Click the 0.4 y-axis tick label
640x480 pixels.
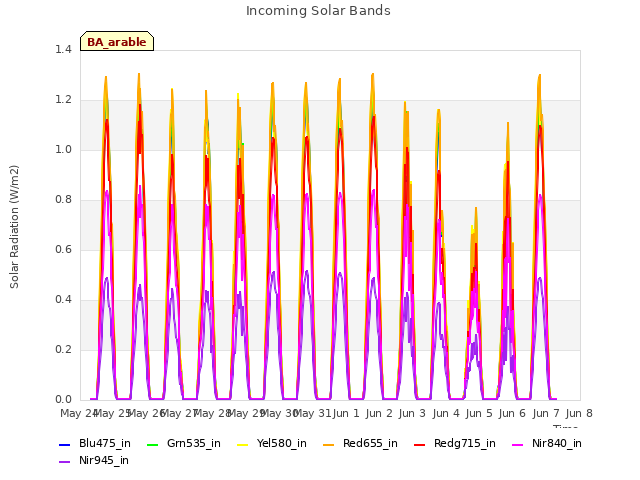pos(63,300)
